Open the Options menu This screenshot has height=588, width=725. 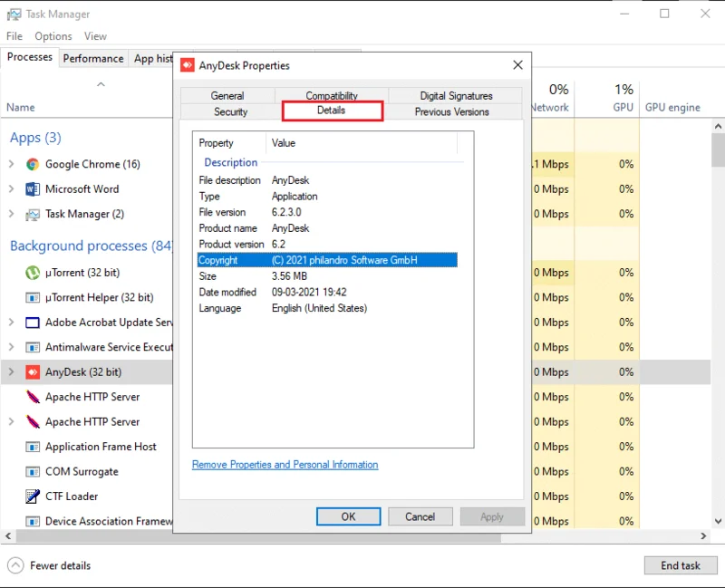tap(53, 36)
